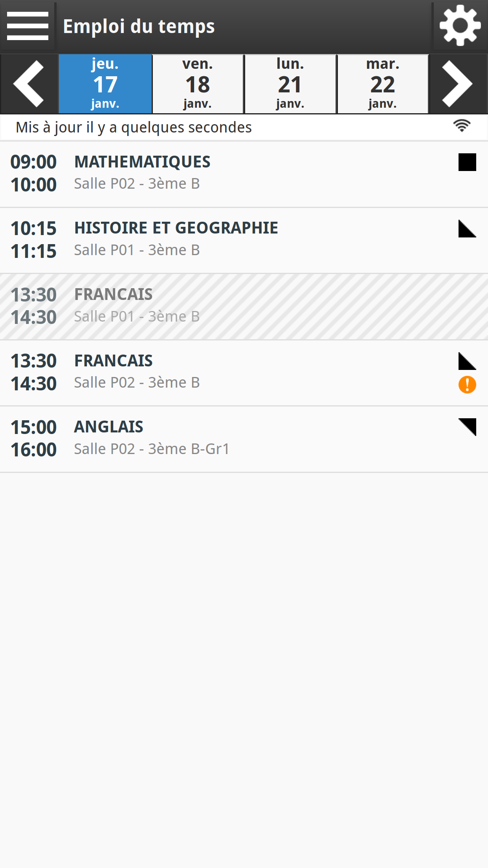Viewport: 488px width, 868px height.
Task: Tap the orange exclamation warning icon
Action: click(x=467, y=384)
